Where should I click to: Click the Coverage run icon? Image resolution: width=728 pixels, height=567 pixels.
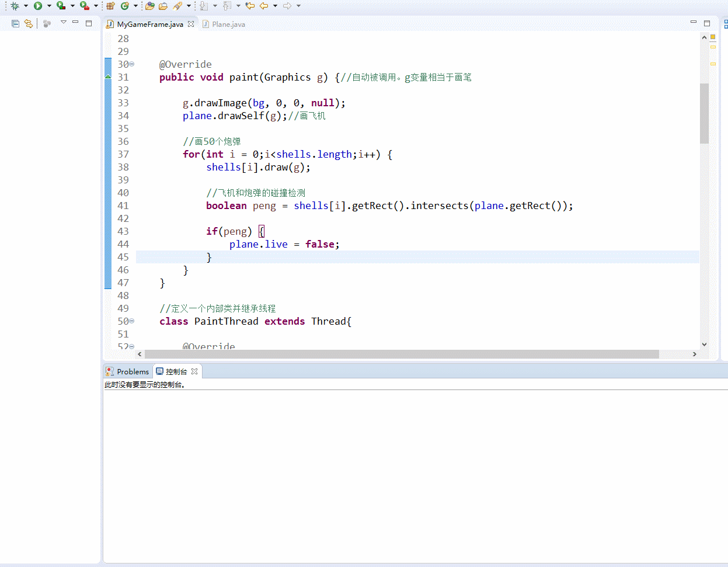tap(61, 6)
